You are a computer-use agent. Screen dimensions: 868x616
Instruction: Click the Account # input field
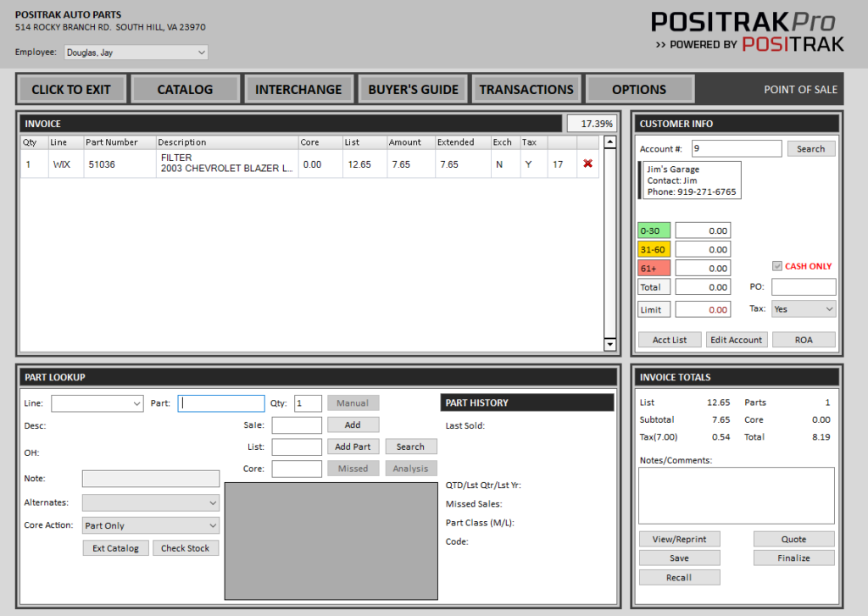pos(737,148)
